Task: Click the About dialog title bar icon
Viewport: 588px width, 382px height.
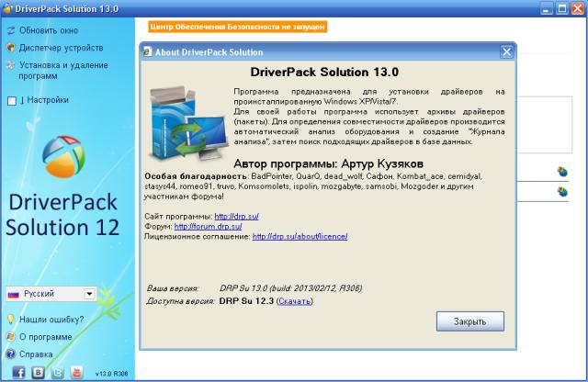Action: (x=147, y=52)
